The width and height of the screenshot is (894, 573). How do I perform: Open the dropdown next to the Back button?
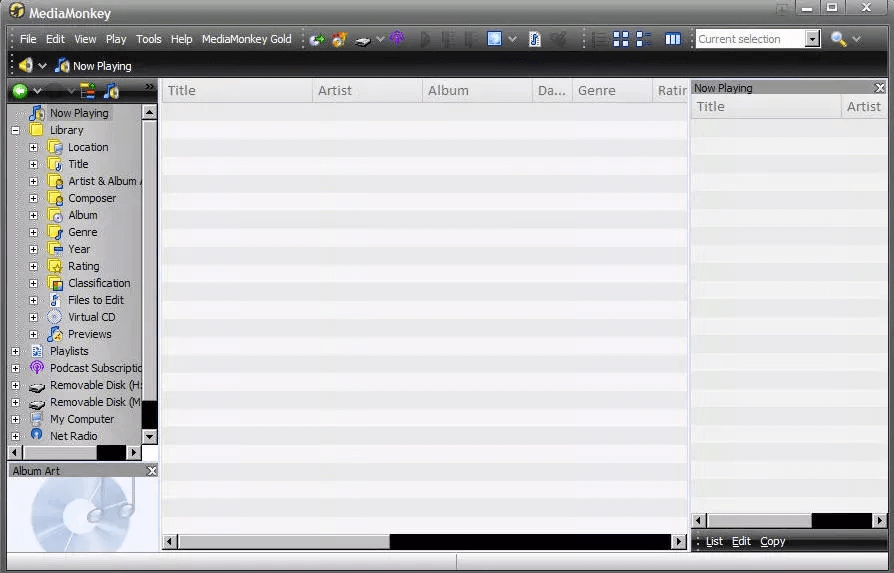[x=38, y=91]
